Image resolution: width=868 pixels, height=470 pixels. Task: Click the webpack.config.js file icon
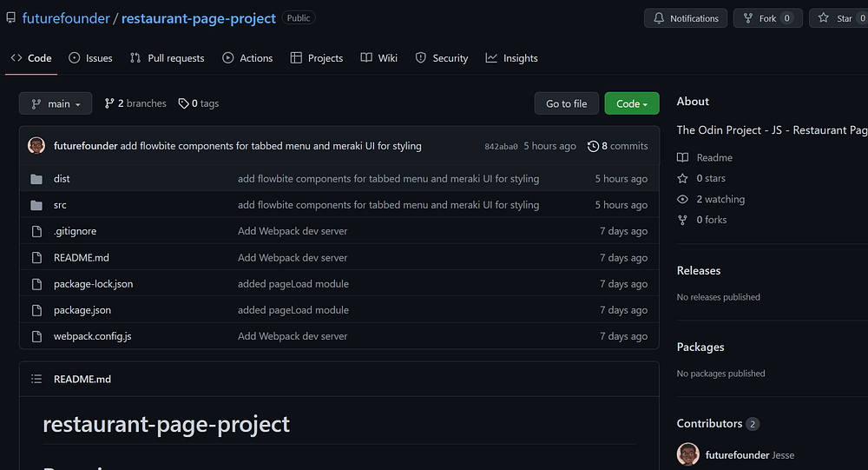(36, 336)
